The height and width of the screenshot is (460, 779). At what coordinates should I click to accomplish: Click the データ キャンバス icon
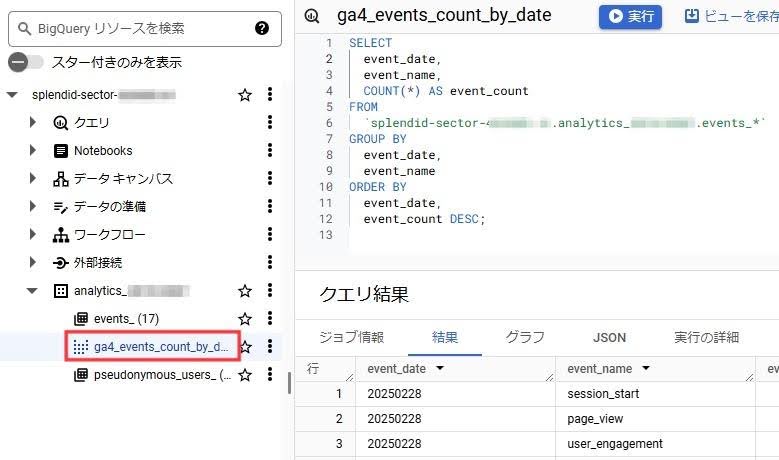tap(61, 178)
